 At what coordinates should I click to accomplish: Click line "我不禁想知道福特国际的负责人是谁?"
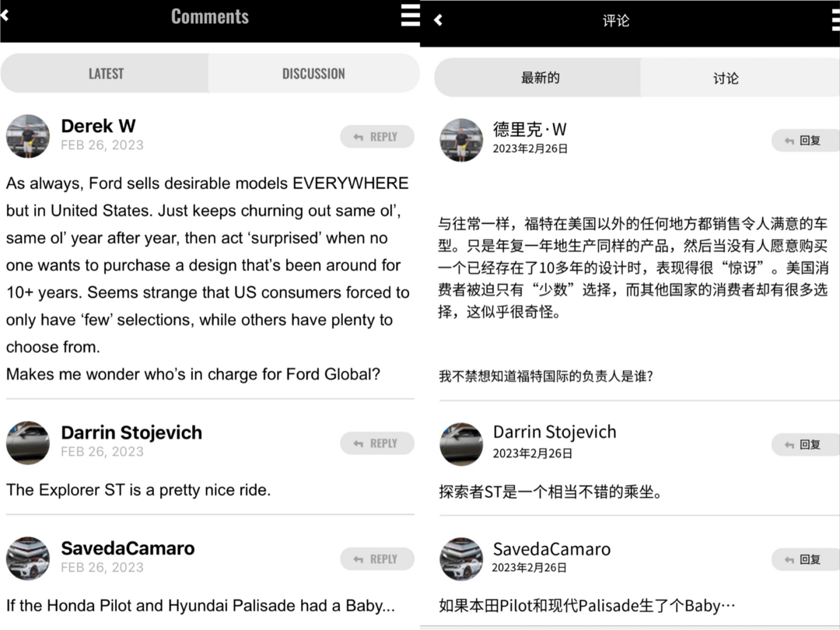pyautogui.click(x=546, y=376)
